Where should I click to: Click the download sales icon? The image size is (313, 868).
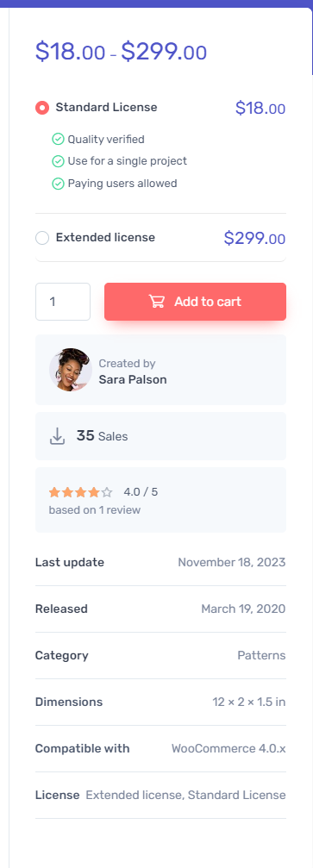click(x=57, y=436)
